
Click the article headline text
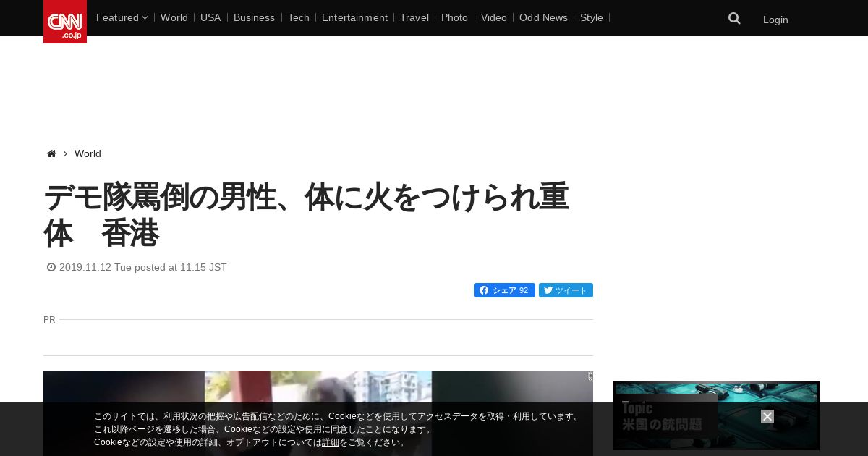pos(306,215)
